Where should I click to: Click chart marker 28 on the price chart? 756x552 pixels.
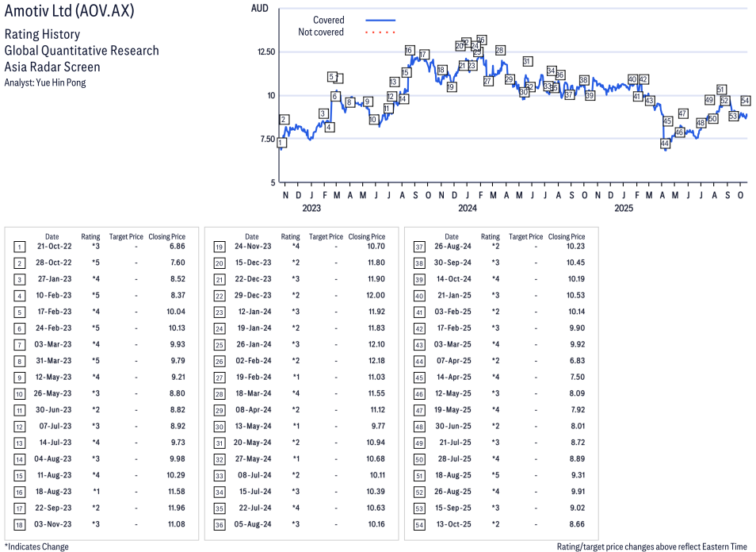(x=500, y=51)
